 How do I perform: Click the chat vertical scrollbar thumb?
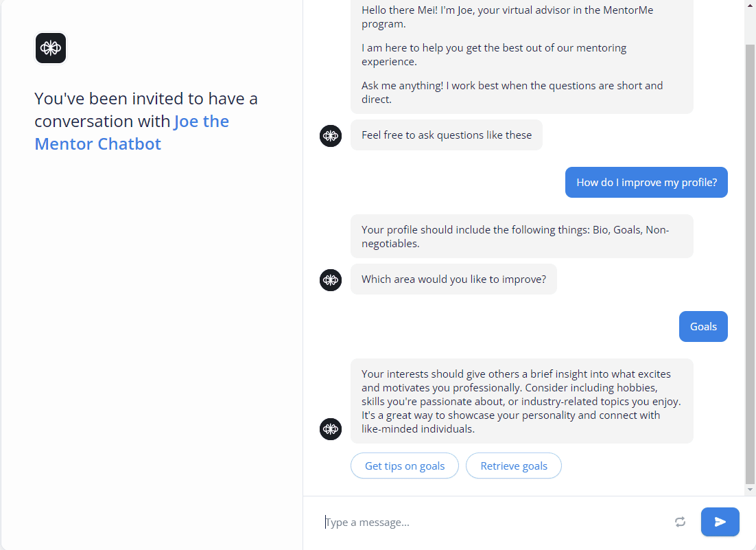[750, 264]
